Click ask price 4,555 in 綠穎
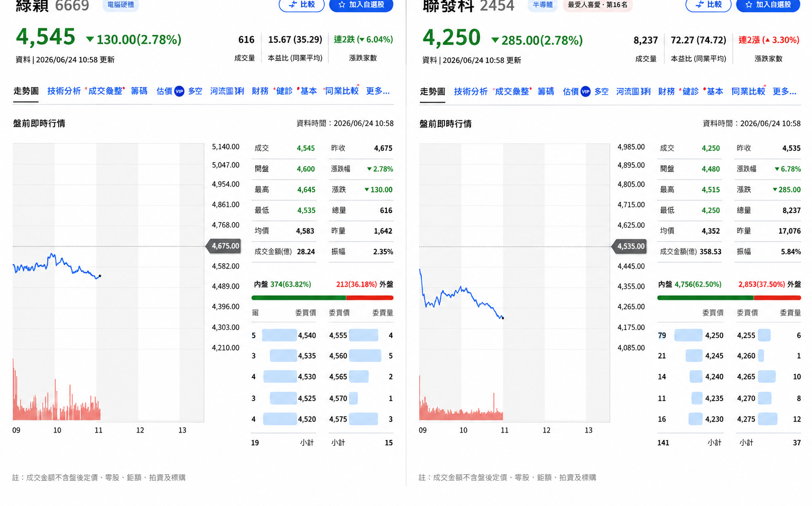The height and width of the screenshot is (506, 812). point(338,335)
